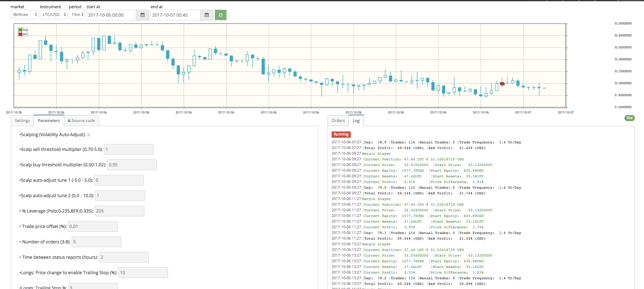Click the end at date field
Image resolution: width=644 pixels, height=289 pixels.
[176, 15]
